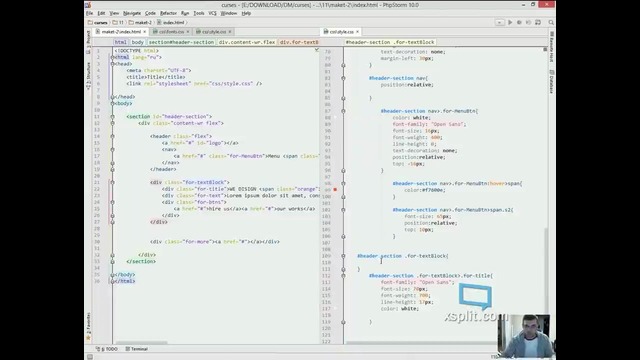The height and width of the screenshot is (360, 640).
Task: Select #header-section .for-textBlock CSS breadcrumb
Action: click(x=390, y=42)
